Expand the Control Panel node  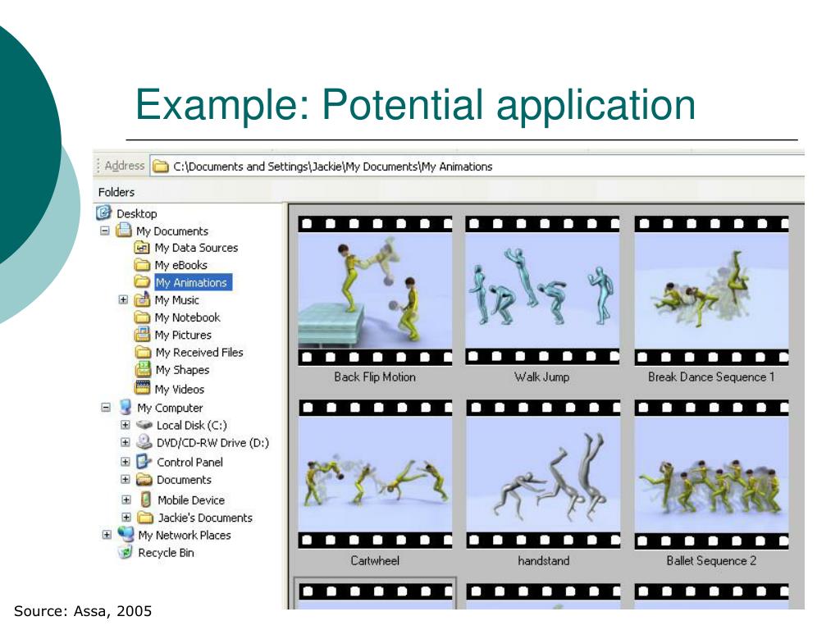[x=126, y=462]
